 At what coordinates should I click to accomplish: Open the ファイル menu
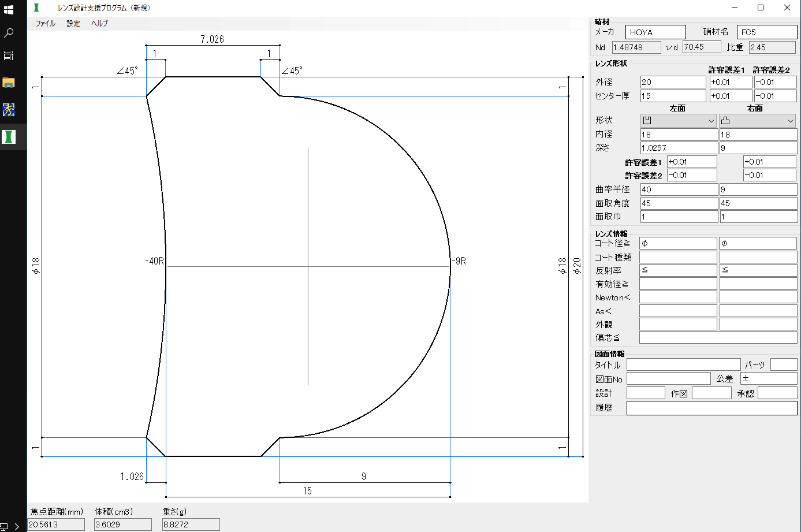coord(46,24)
